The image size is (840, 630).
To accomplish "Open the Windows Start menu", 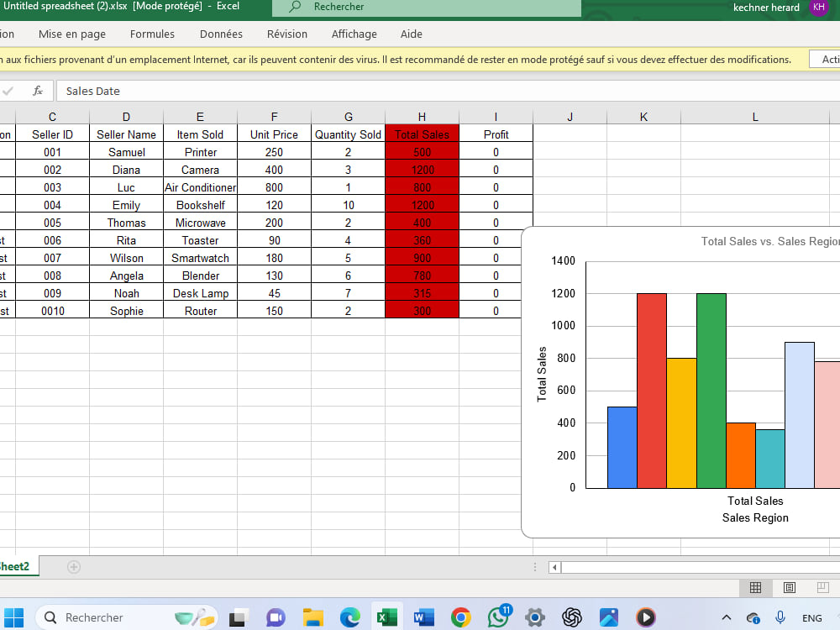I will pos(13,617).
